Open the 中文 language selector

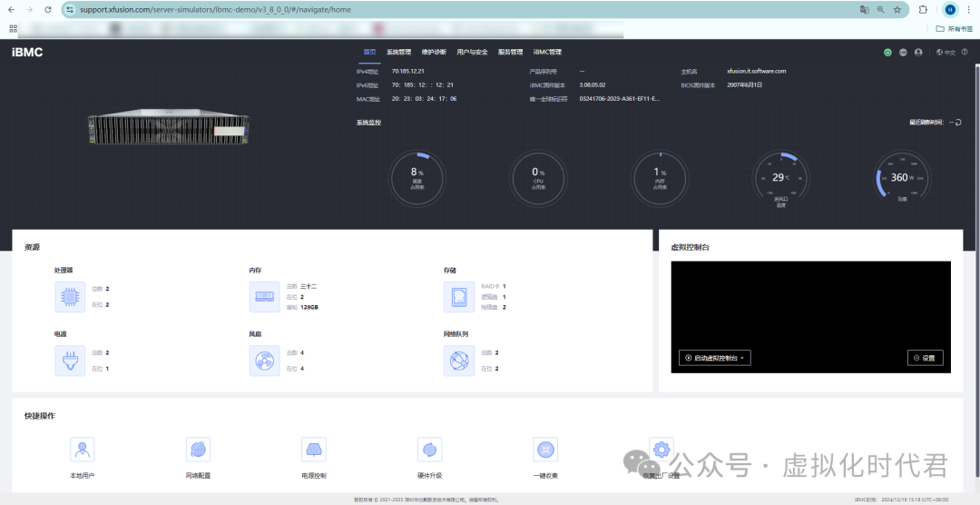pyautogui.click(x=946, y=53)
